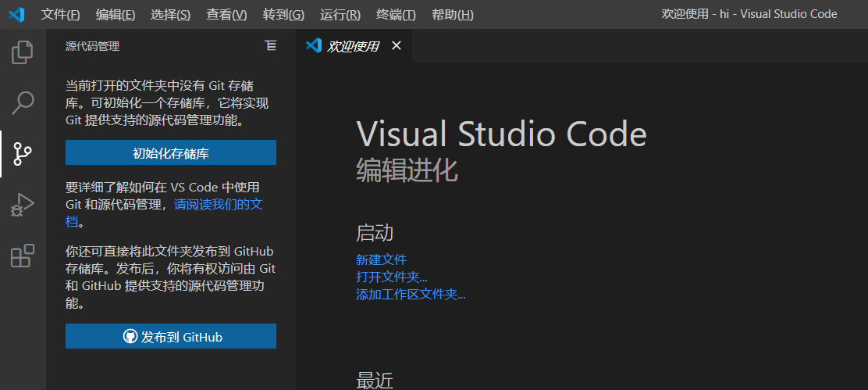Open the 转到(G) menu
Viewport: 868px width, 390px height.
click(283, 15)
